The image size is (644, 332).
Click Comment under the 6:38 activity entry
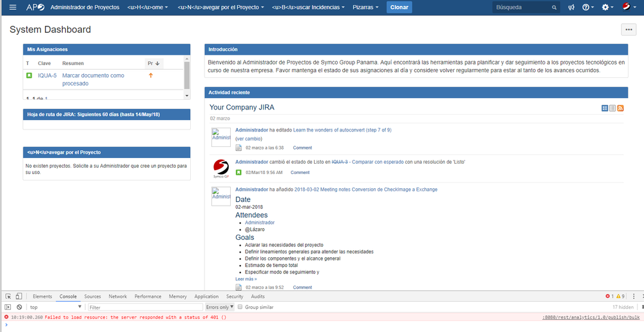[302, 148]
